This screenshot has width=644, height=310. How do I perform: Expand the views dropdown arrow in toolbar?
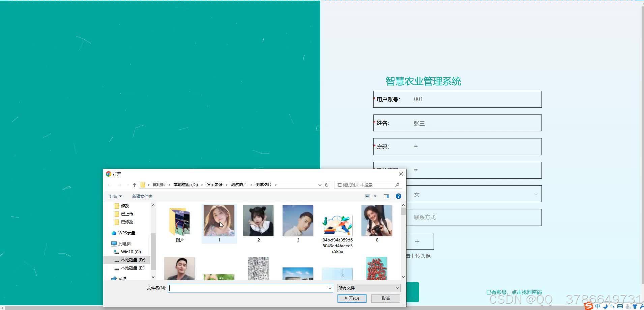click(x=375, y=196)
